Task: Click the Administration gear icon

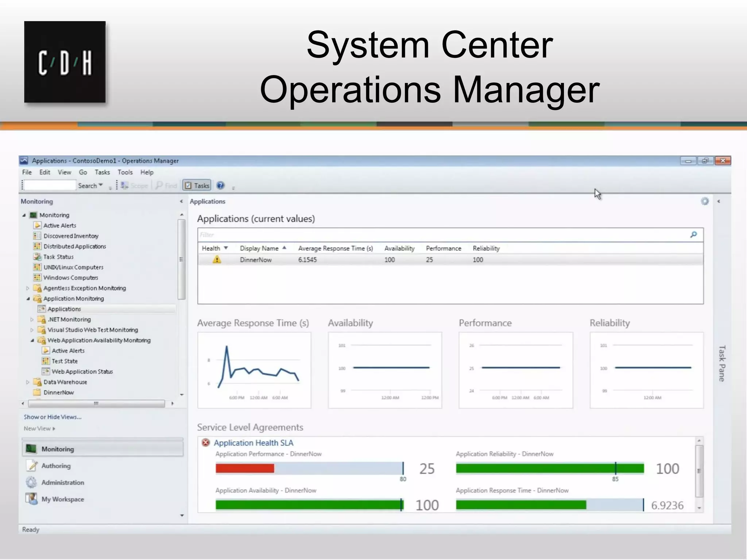Action: click(31, 482)
